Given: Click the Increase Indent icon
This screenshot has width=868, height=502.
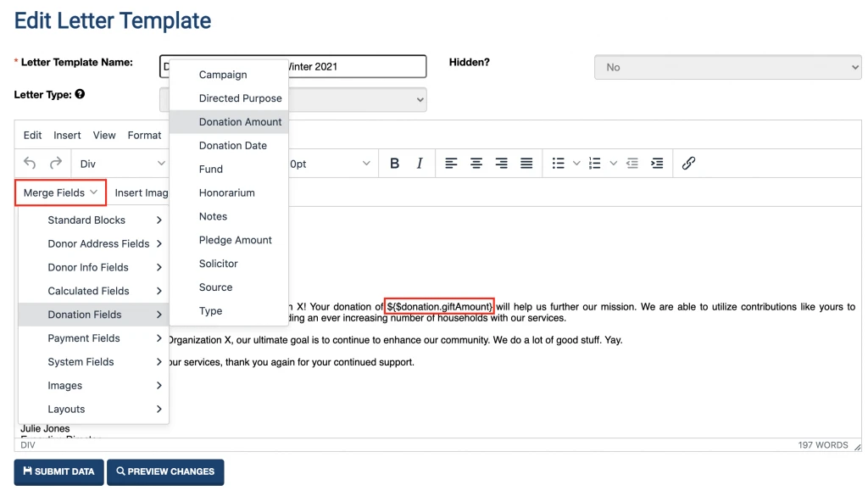Looking at the screenshot, I should (x=658, y=163).
